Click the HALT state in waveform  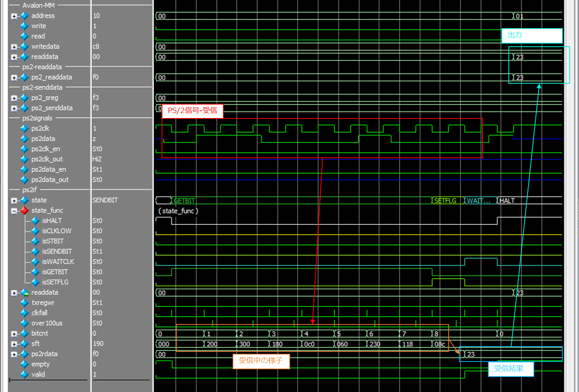(507, 201)
